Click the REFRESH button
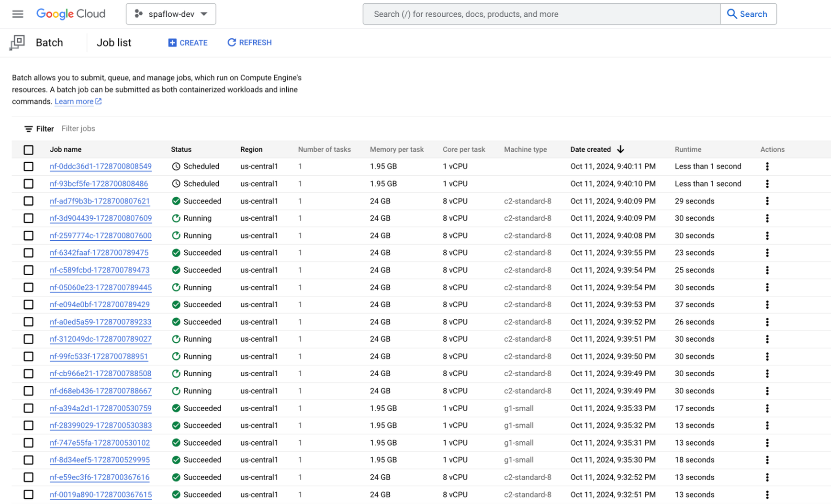The width and height of the screenshot is (831, 504). 249,43
